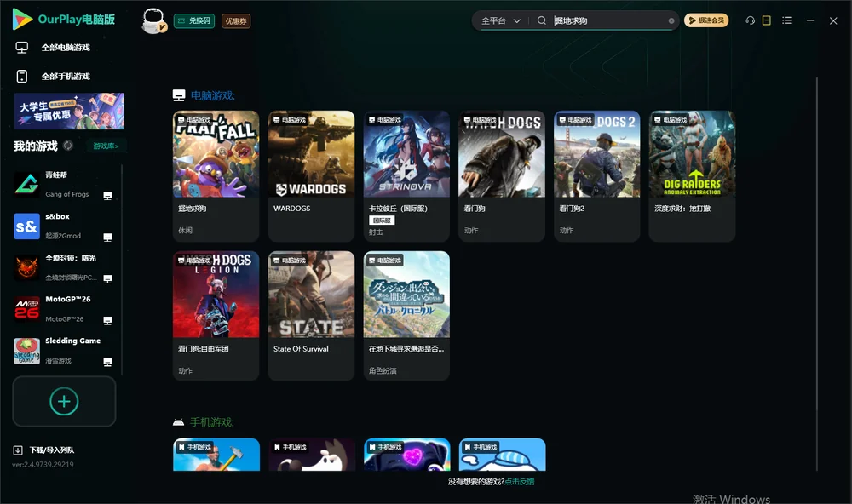Click the PC icon on the 青蛙帮 row

(107, 196)
